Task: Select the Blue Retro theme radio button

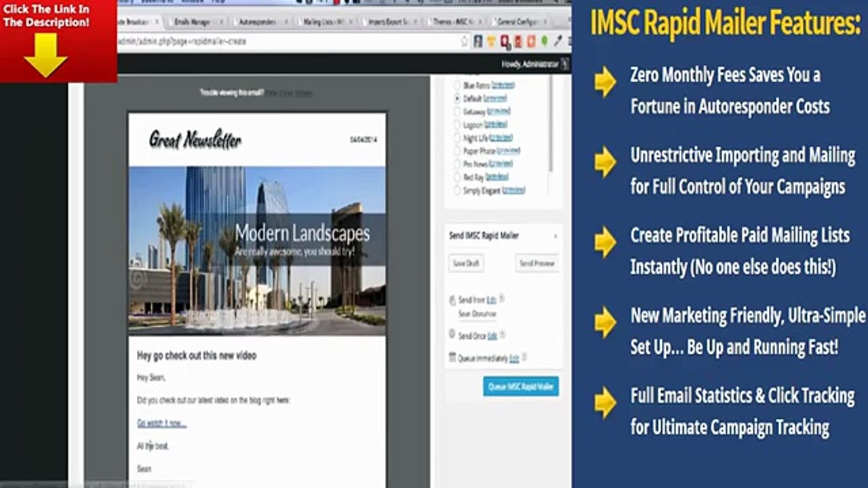Action: [458, 85]
